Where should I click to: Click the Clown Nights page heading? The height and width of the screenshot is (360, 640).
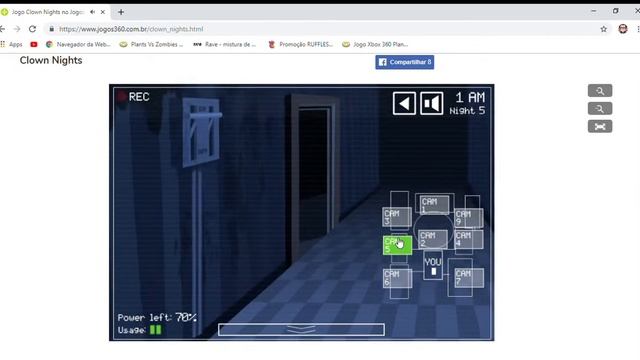point(51,60)
